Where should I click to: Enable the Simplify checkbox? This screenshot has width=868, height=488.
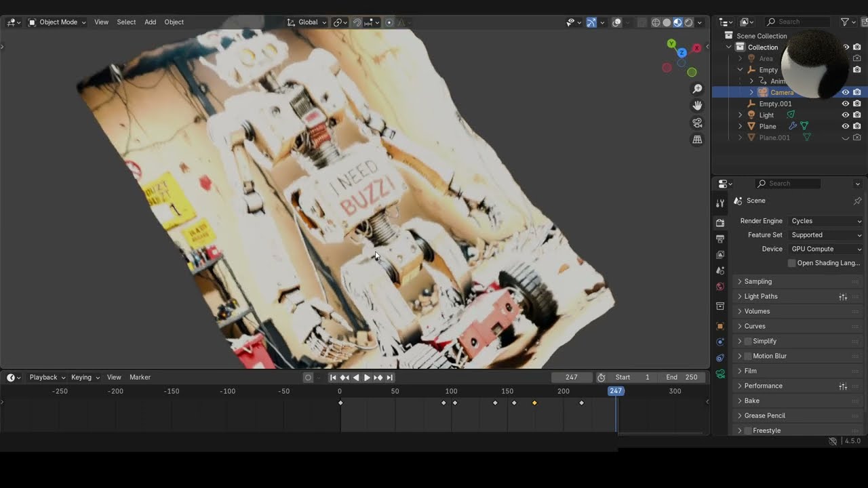pyautogui.click(x=748, y=341)
